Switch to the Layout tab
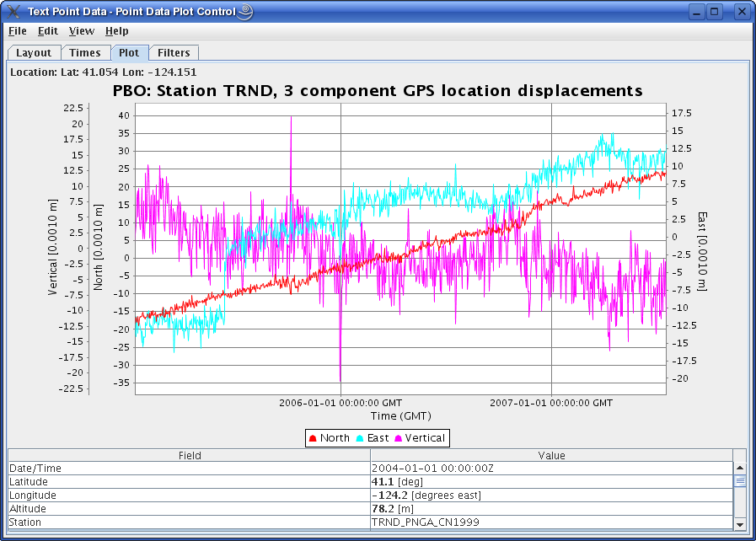Image resolution: width=756 pixels, height=541 pixels. pos(34,53)
